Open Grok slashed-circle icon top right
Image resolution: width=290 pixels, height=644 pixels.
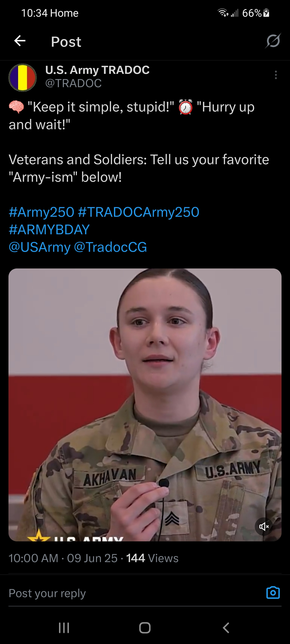[273, 41]
